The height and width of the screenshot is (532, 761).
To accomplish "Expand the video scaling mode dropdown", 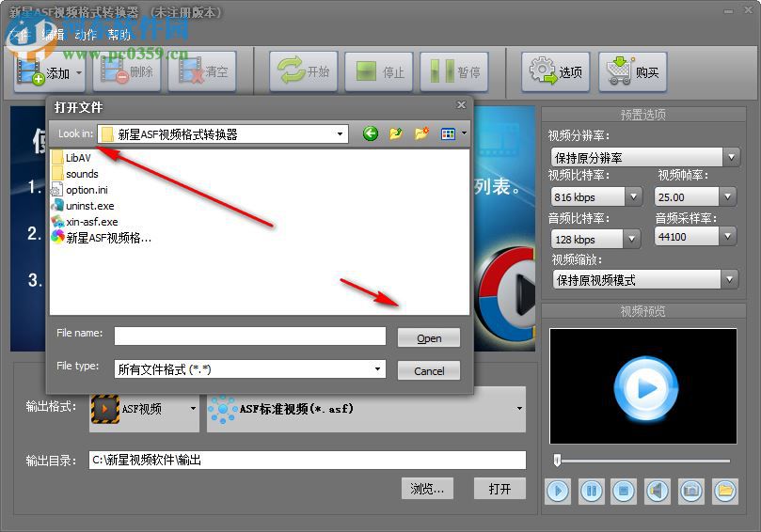I will (x=729, y=279).
